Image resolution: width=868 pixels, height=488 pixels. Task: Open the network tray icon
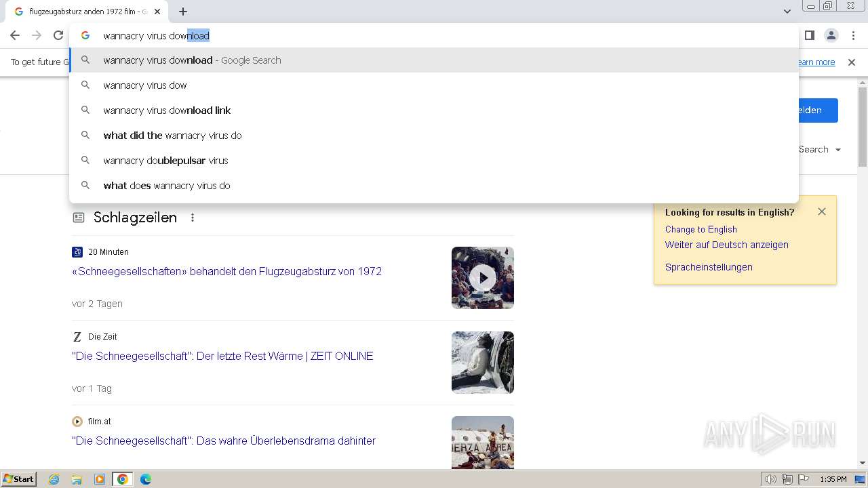pos(787,479)
